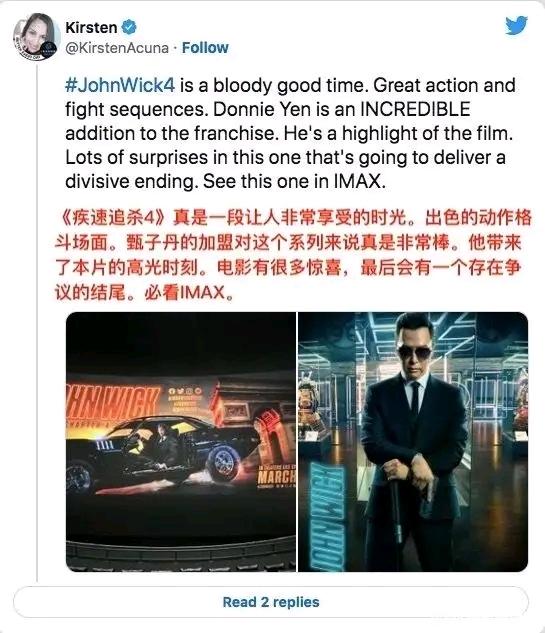Click the Twitter bird logo

(516, 25)
